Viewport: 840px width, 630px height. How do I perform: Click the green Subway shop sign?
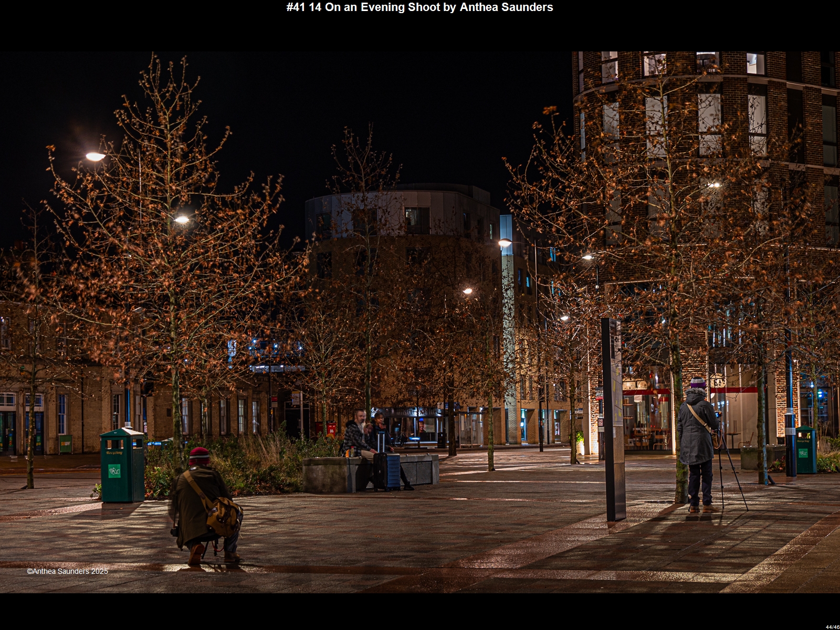point(65,444)
